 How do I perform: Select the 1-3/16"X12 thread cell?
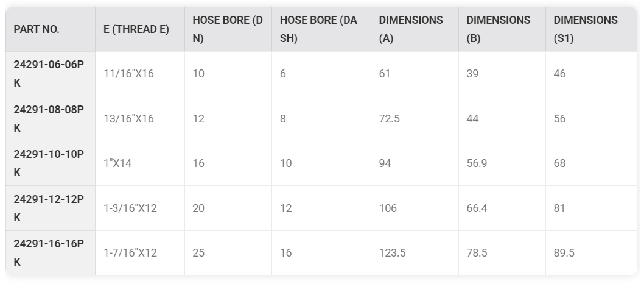pos(130,208)
